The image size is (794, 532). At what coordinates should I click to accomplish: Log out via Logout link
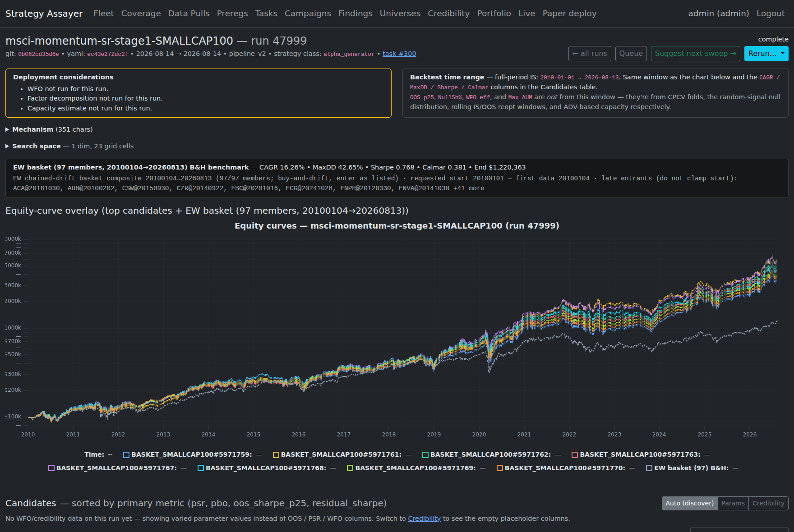point(771,14)
